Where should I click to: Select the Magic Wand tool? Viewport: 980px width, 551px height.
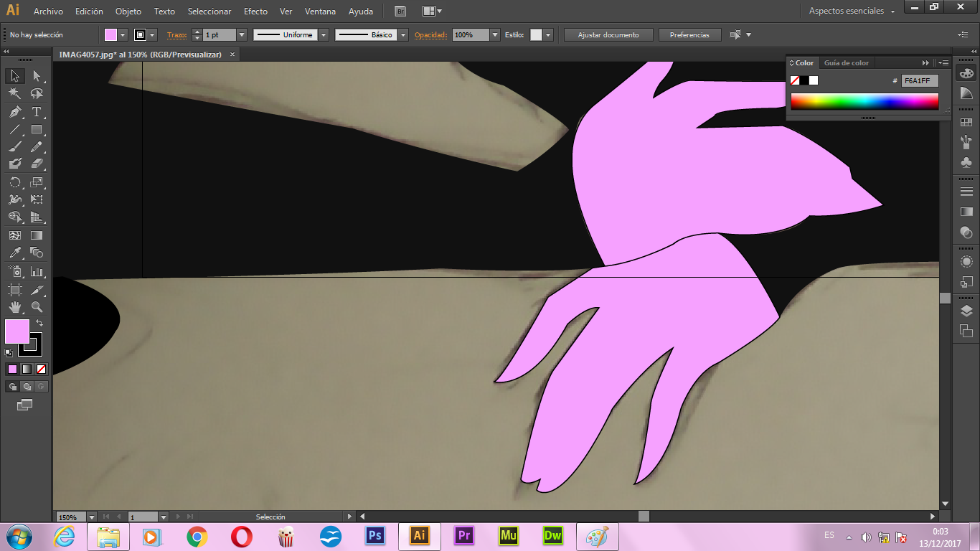click(x=14, y=94)
